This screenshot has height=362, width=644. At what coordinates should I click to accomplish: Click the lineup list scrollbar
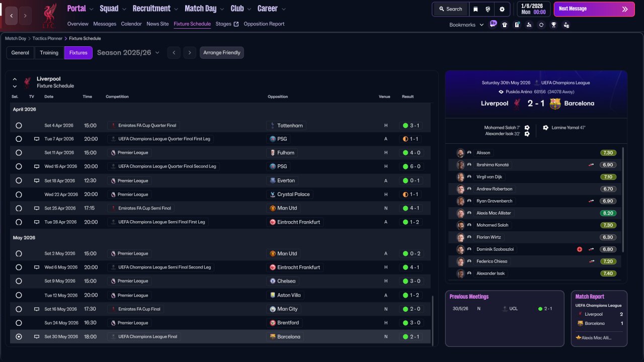[623, 200]
